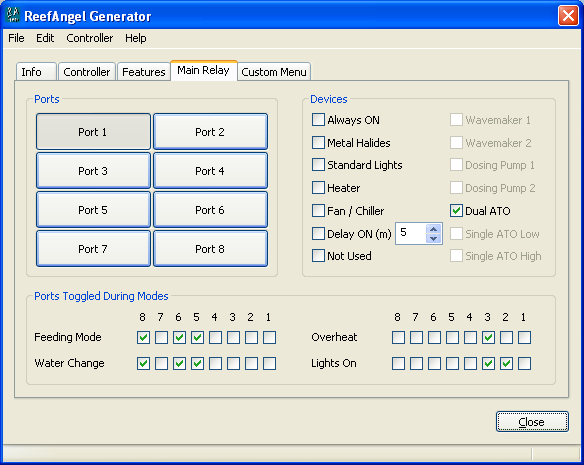584x465 pixels.
Task: Check Water Change port 2
Action: pyautogui.click(x=251, y=364)
